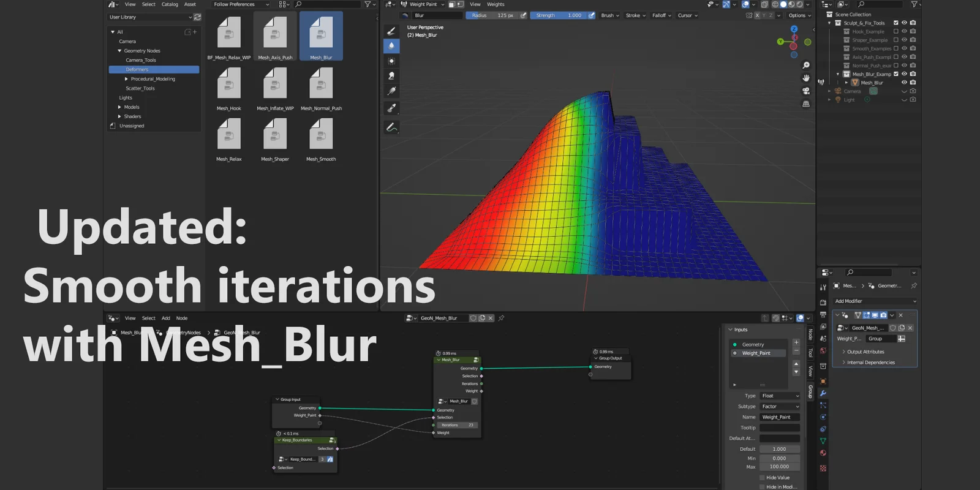Enable the Smooth_Examples collection checkbox
The width and height of the screenshot is (980, 490).
895,48
